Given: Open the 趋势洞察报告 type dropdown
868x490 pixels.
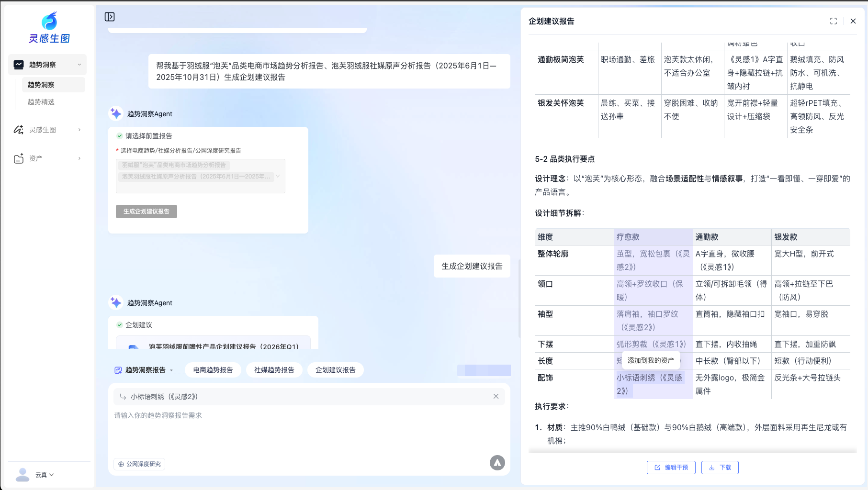Looking at the screenshot, I should (144, 370).
